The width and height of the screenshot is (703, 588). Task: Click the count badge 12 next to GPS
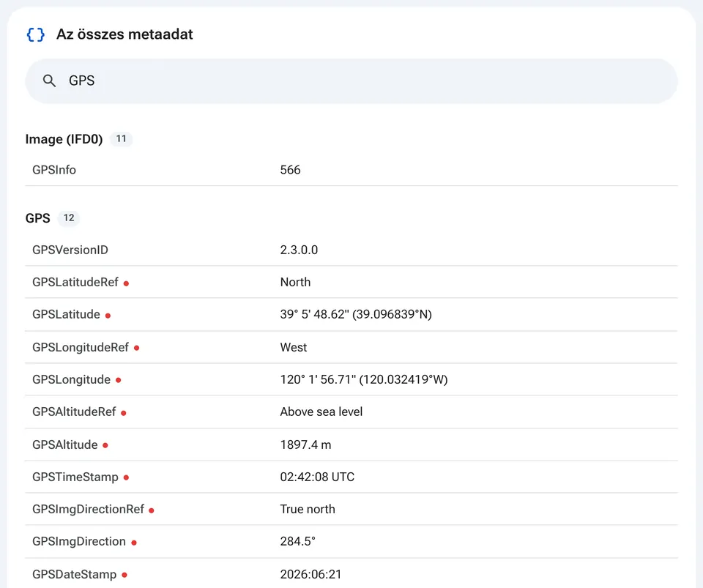click(x=69, y=218)
